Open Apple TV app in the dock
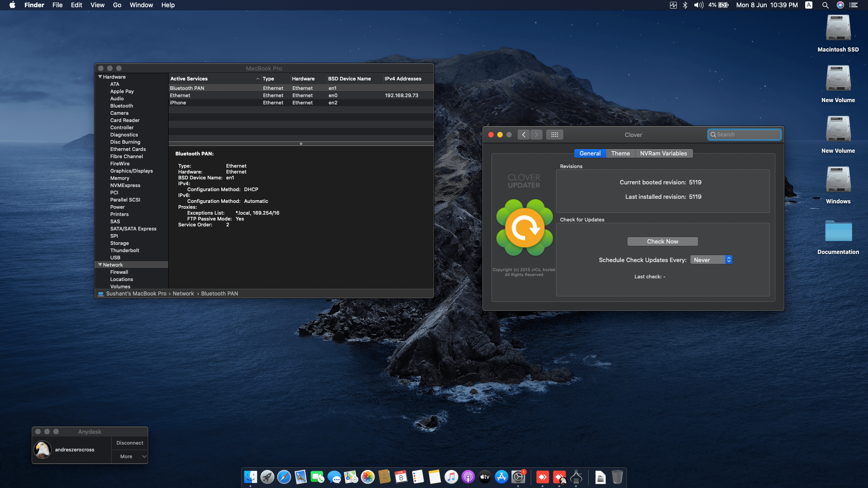 485,477
